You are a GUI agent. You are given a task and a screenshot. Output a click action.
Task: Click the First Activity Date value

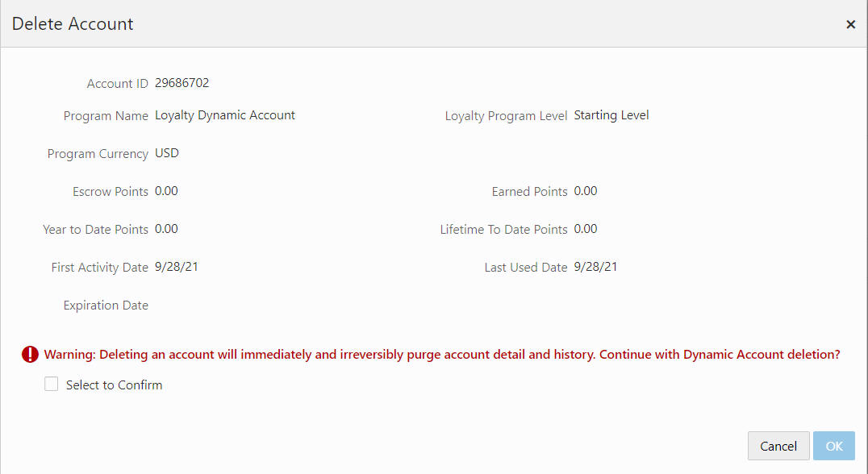coord(176,267)
